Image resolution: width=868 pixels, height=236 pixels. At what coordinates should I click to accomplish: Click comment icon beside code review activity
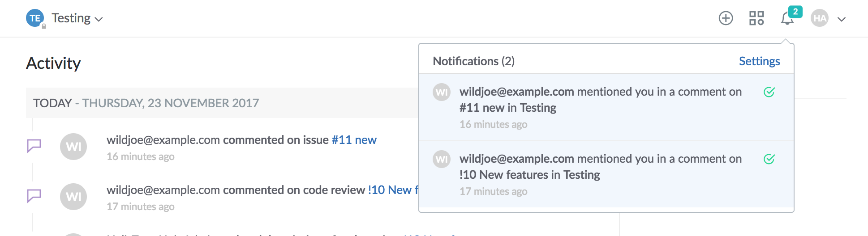tap(34, 196)
